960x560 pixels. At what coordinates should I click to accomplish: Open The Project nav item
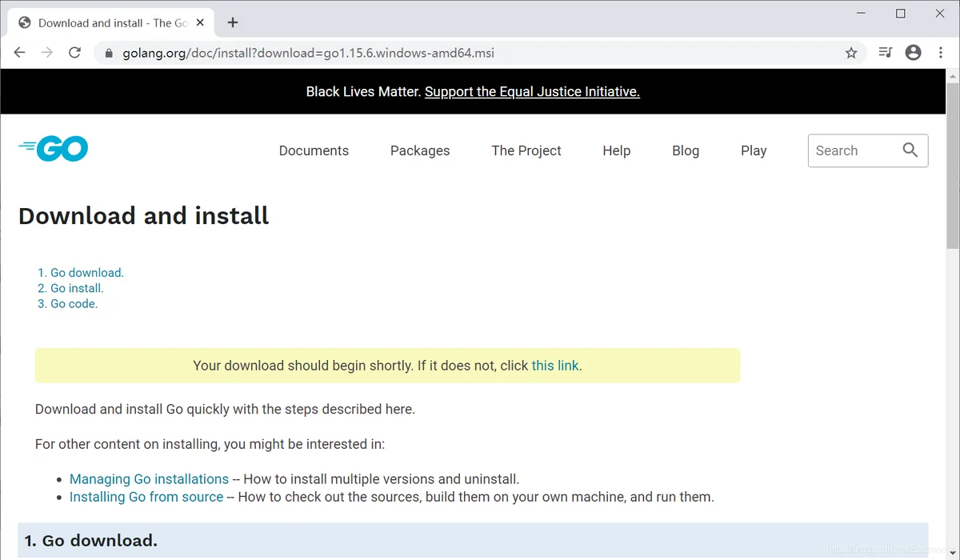pos(526,150)
